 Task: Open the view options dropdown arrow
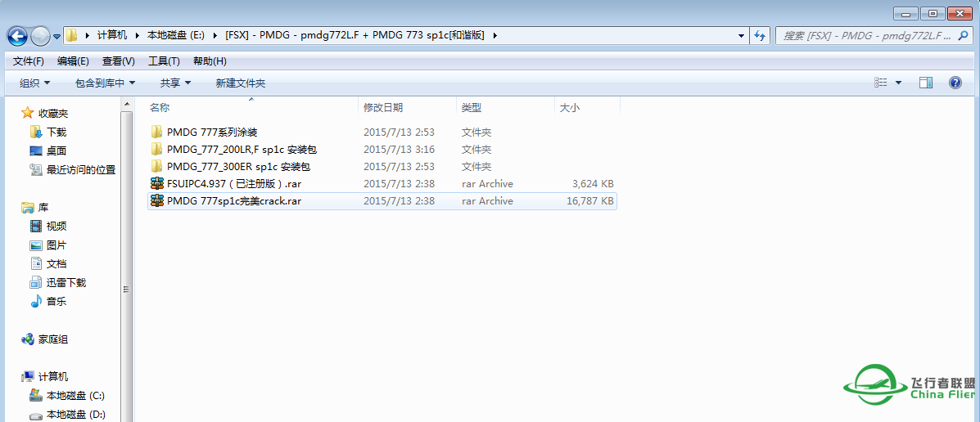[899, 83]
